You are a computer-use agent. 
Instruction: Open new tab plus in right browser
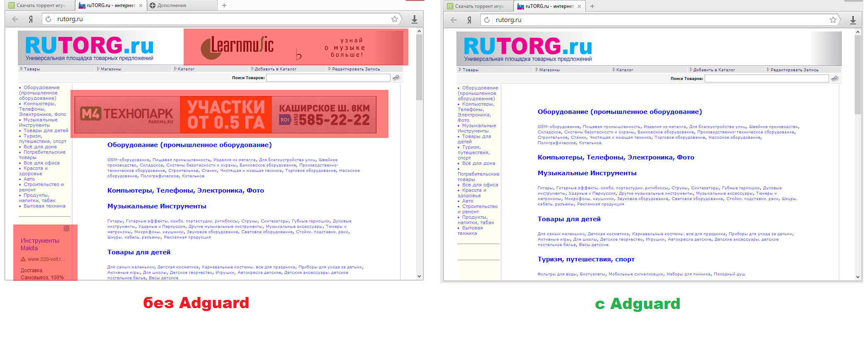[x=592, y=6]
